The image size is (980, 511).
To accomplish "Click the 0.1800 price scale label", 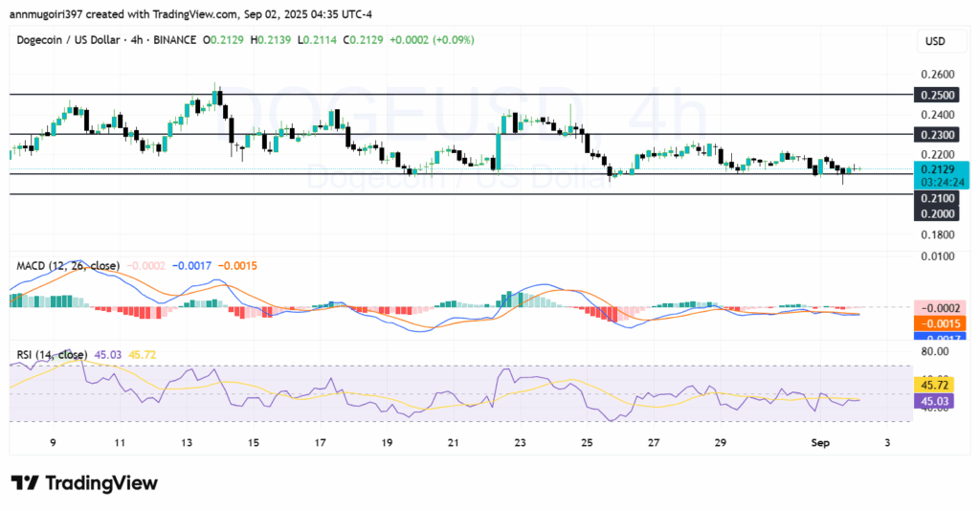I will coord(938,234).
